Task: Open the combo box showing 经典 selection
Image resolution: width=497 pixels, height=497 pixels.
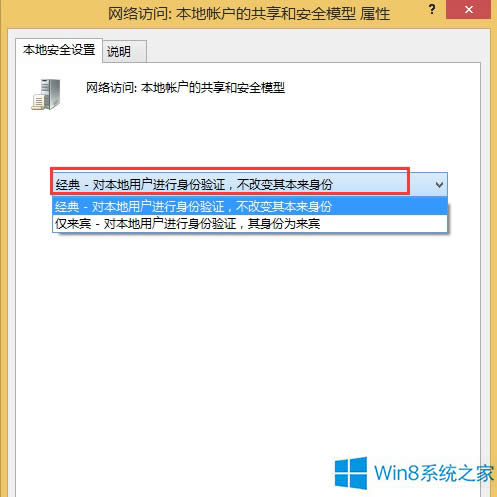Action: [x=249, y=184]
